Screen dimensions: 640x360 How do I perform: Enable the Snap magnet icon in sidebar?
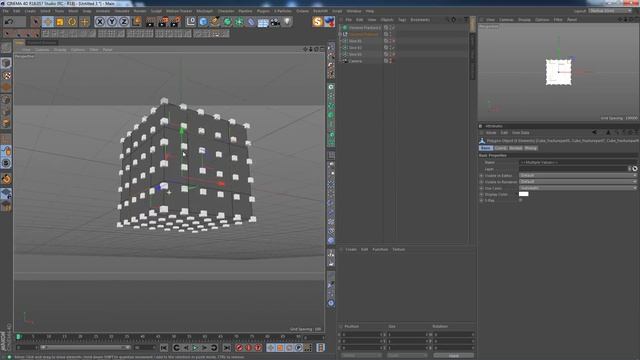6,179
